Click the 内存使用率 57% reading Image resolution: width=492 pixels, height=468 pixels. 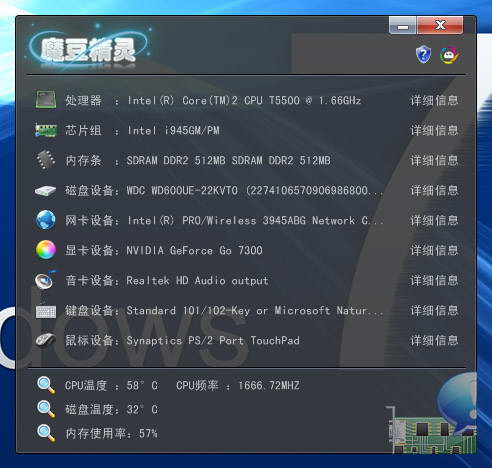tap(111, 433)
